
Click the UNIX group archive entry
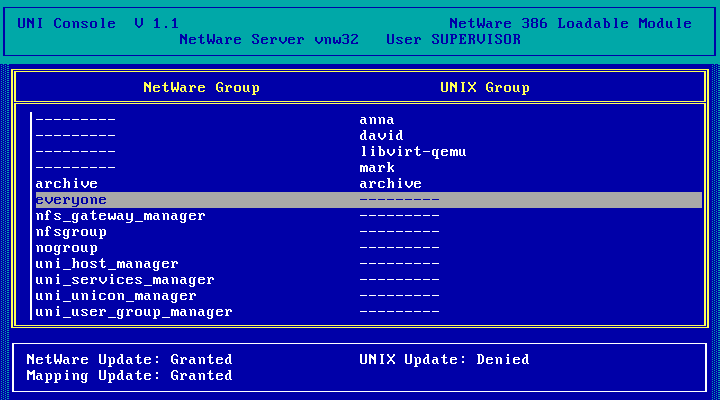tap(390, 184)
